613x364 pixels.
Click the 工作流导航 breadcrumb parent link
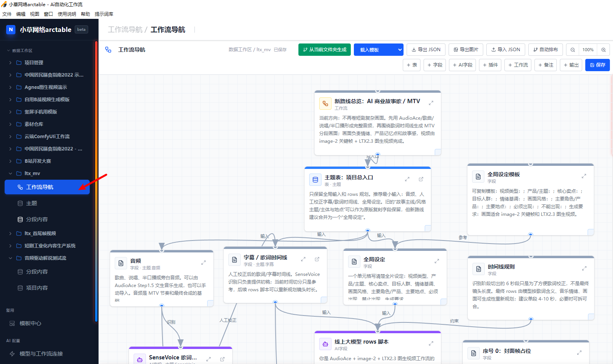click(125, 30)
